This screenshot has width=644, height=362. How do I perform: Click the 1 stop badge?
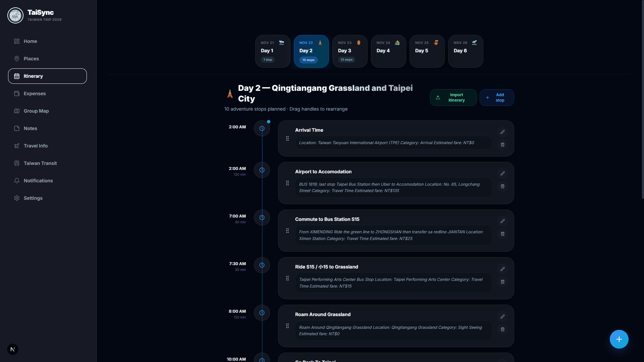coord(268,60)
